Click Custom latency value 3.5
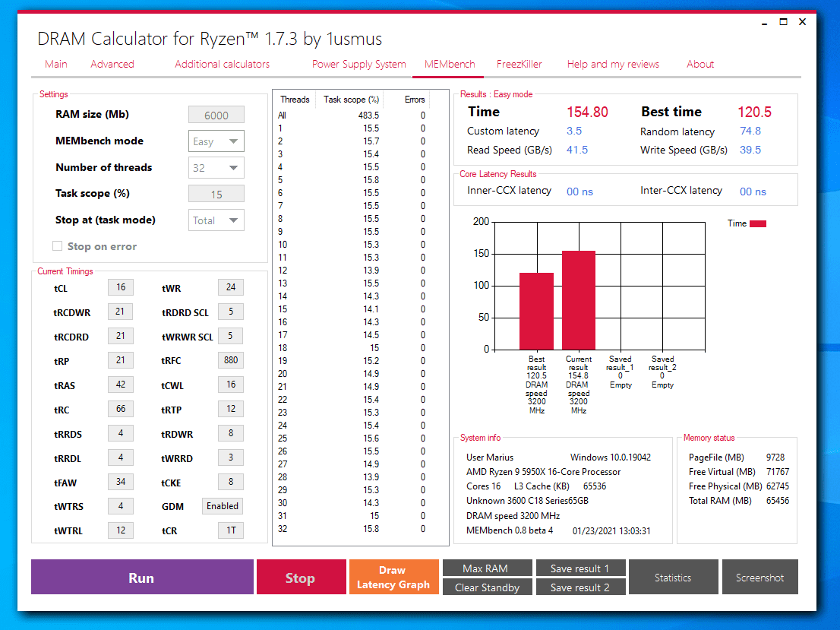This screenshot has width=840, height=630. [573, 131]
